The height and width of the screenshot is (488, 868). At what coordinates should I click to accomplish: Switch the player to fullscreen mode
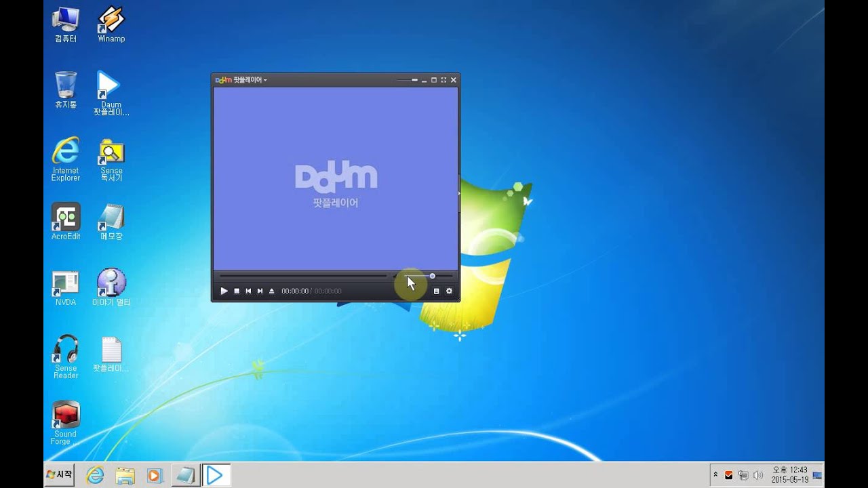(443, 80)
